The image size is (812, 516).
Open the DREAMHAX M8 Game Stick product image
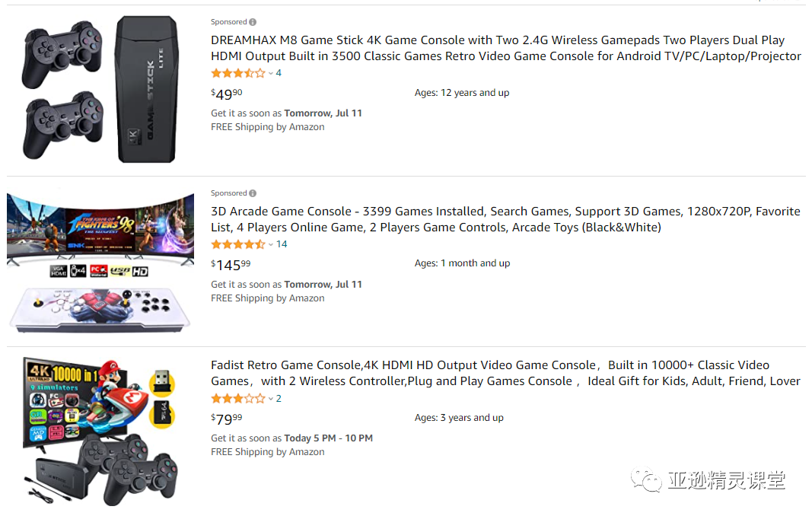click(x=100, y=89)
